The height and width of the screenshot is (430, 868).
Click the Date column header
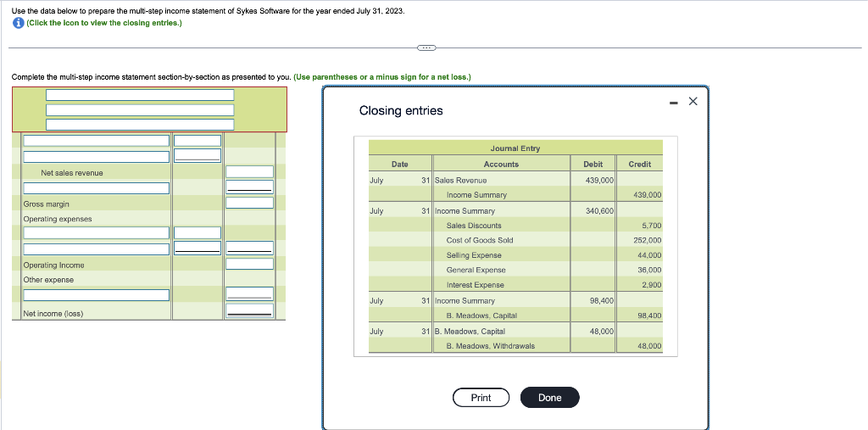point(400,164)
